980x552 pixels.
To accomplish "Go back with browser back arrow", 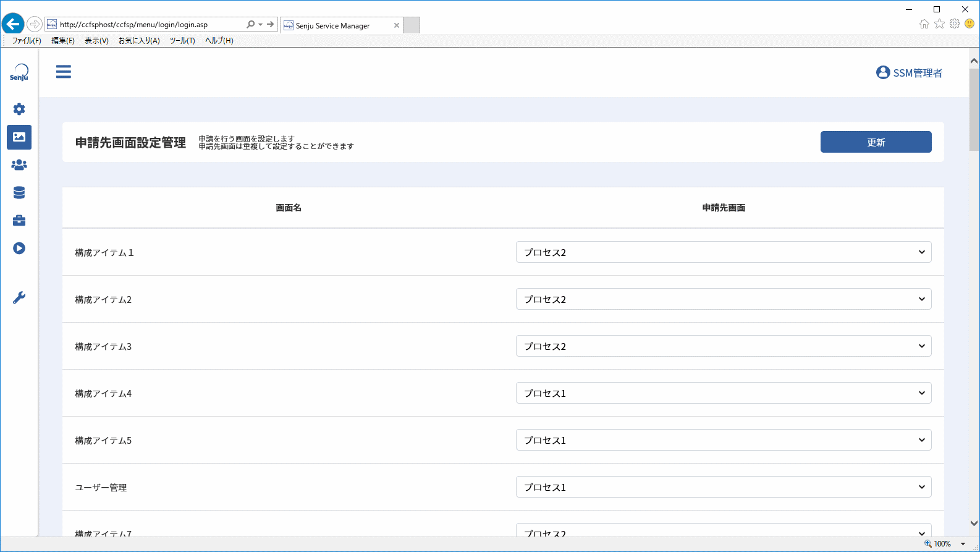I will tap(13, 24).
